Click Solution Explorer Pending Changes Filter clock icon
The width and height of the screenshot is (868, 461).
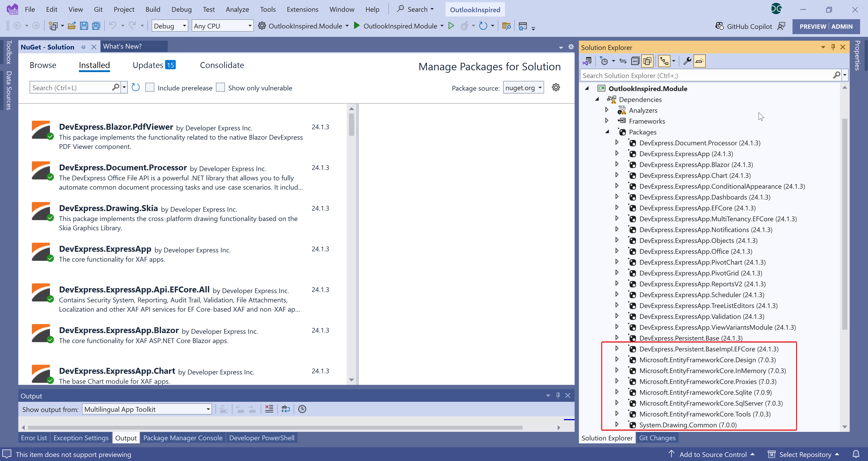point(604,61)
